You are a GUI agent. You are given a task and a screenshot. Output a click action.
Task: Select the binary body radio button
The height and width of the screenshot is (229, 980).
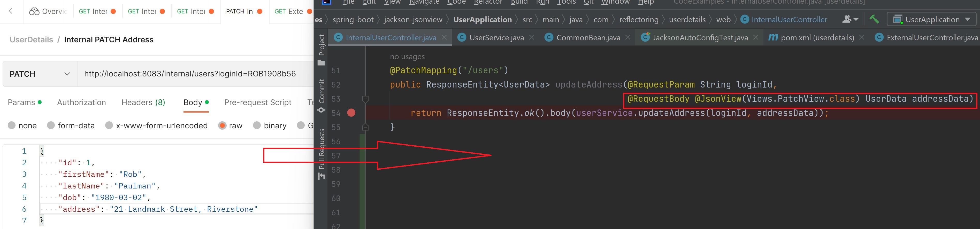click(x=257, y=125)
